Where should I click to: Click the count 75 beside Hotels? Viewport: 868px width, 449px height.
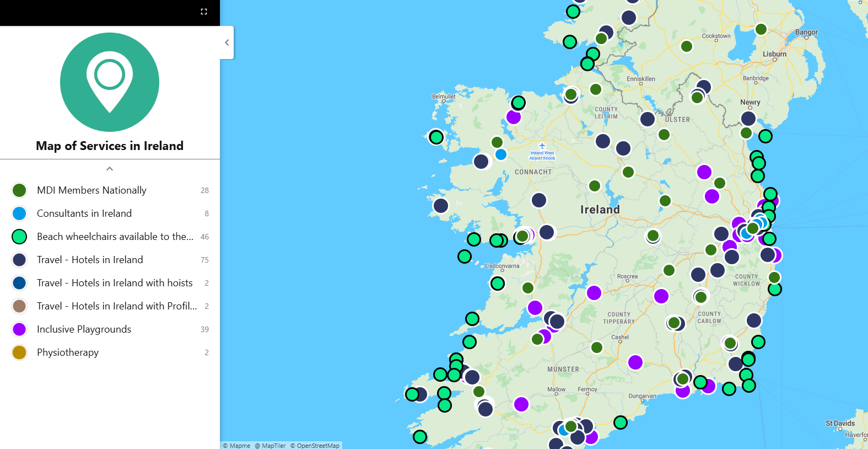(x=204, y=260)
